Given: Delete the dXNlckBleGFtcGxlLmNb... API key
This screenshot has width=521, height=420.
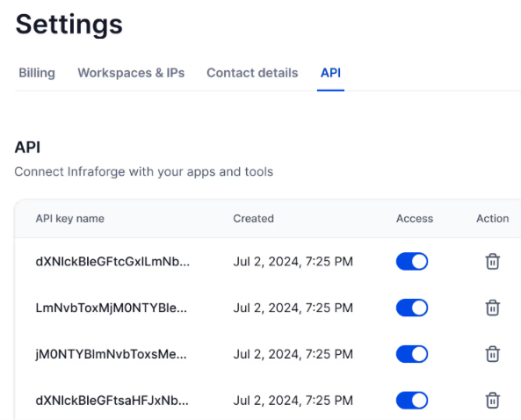Looking at the screenshot, I should click(492, 262).
